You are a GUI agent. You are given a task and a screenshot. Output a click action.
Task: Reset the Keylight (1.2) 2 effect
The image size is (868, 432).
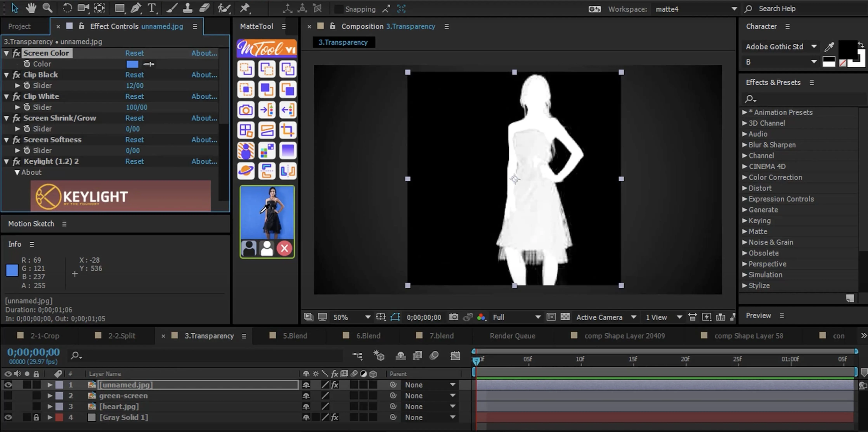[x=134, y=161]
